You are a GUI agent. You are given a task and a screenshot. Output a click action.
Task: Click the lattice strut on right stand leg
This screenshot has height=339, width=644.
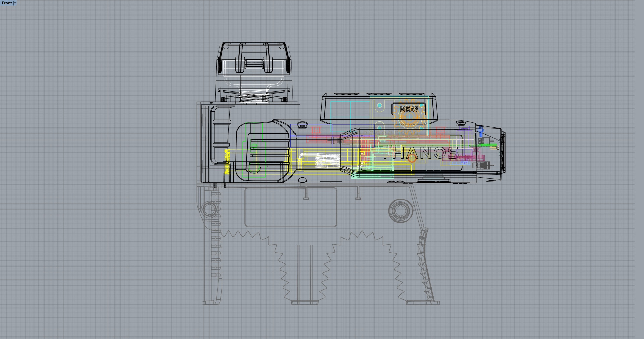[x=424, y=265]
